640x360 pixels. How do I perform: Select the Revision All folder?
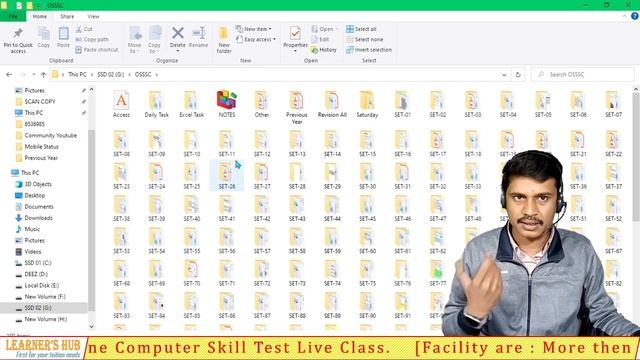click(x=332, y=104)
